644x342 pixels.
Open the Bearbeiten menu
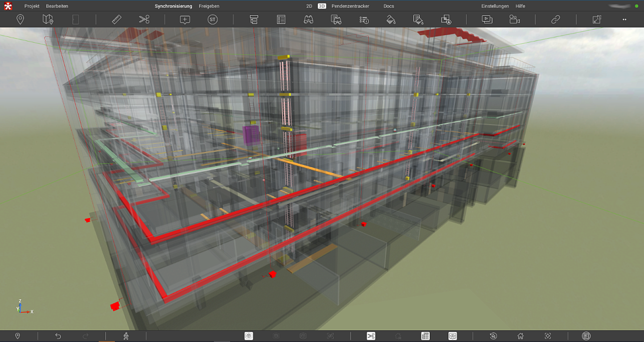[57, 6]
